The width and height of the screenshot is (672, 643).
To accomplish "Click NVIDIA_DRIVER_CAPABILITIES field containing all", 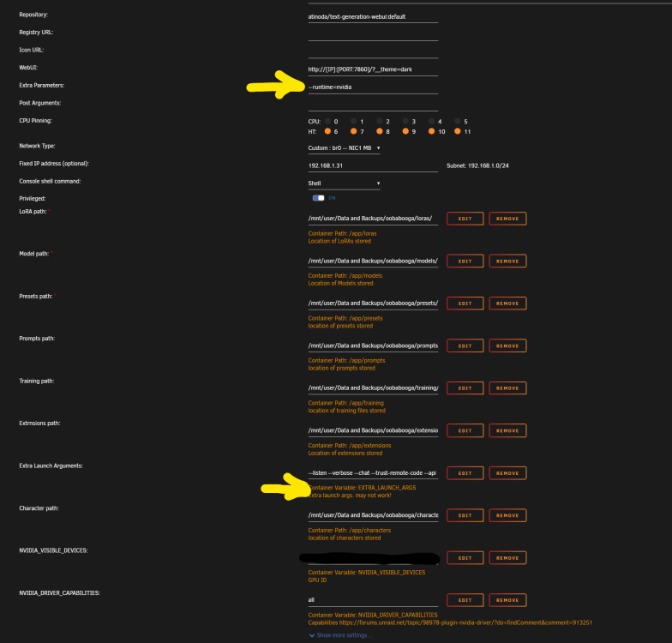I will [x=373, y=600].
